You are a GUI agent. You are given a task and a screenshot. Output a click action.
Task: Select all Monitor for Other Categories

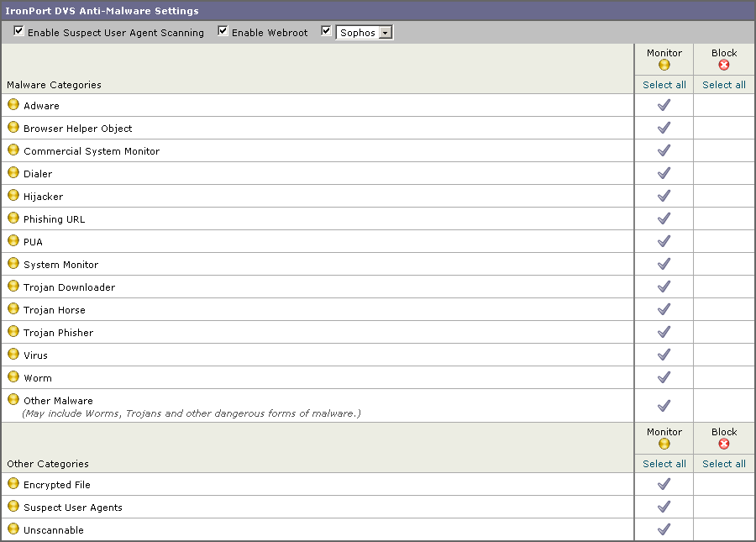[x=664, y=464]
